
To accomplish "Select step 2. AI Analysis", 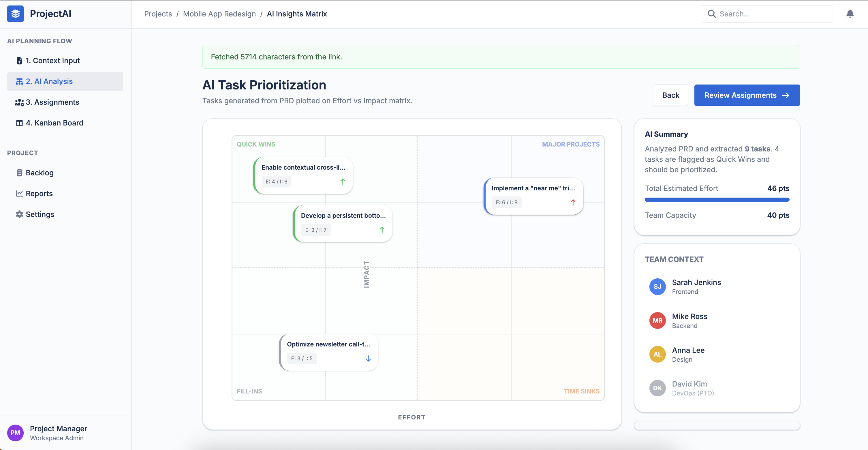I will [x=65, y=82].
